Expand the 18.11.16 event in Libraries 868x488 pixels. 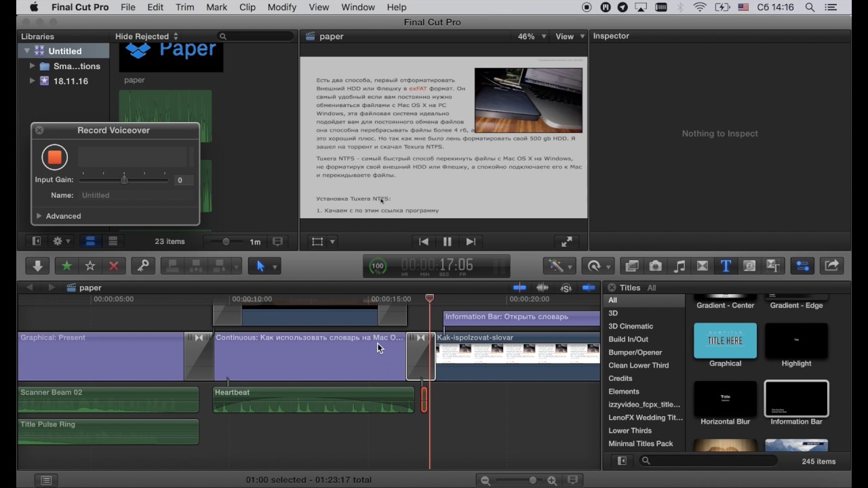pos(32,81)
